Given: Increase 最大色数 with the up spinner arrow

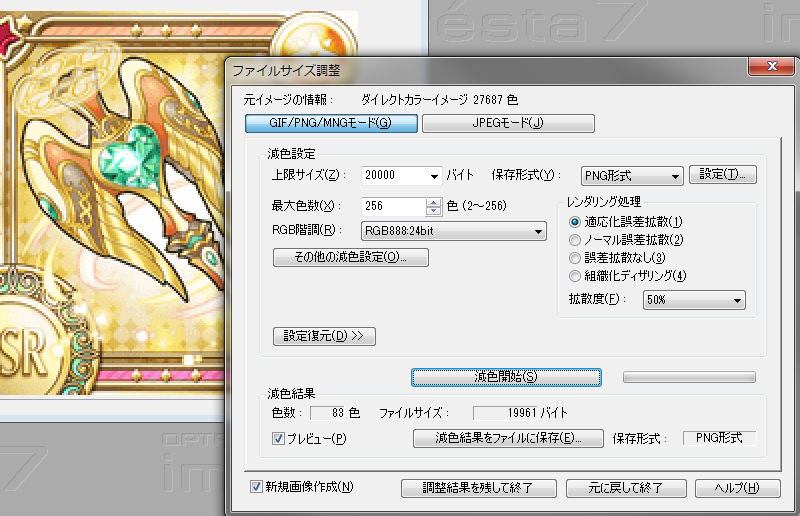Looking at the screenshot, I should point(433,202).
